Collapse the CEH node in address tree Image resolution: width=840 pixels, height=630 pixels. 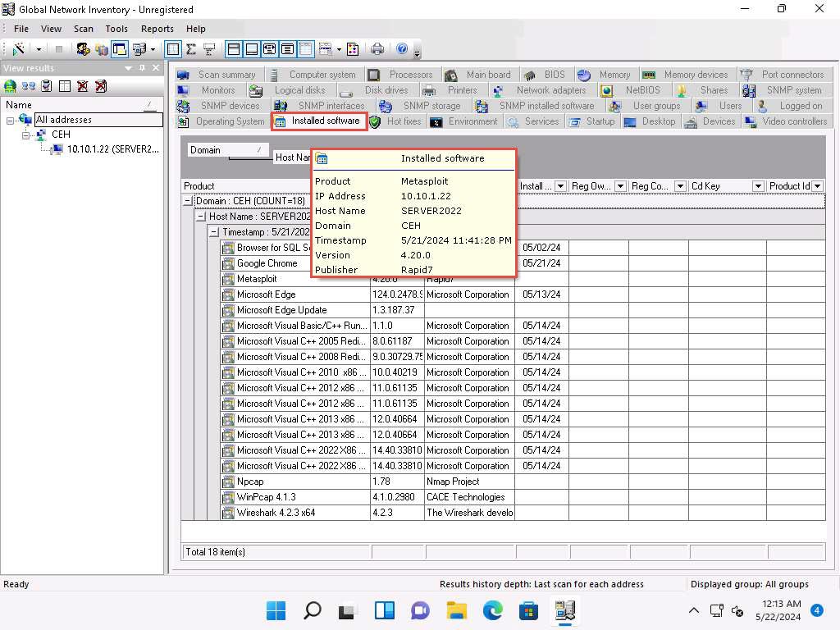point(27,135)
